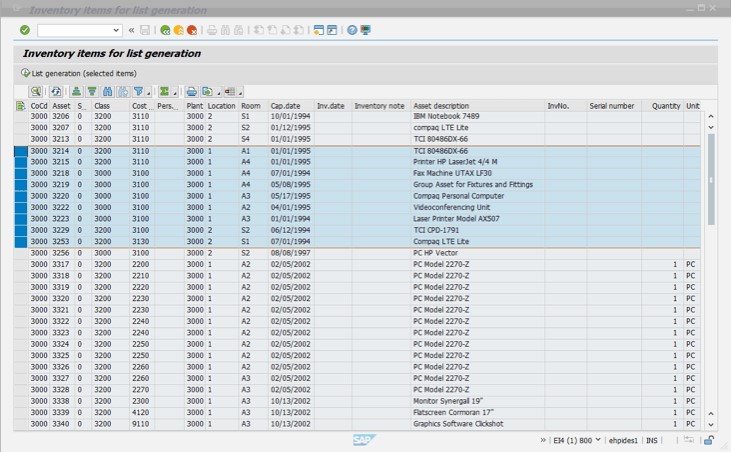Open the EI4 (1) 800 system dropdown
The height and width of the screenshot is (452, 731).
click(x=598, y=440)
